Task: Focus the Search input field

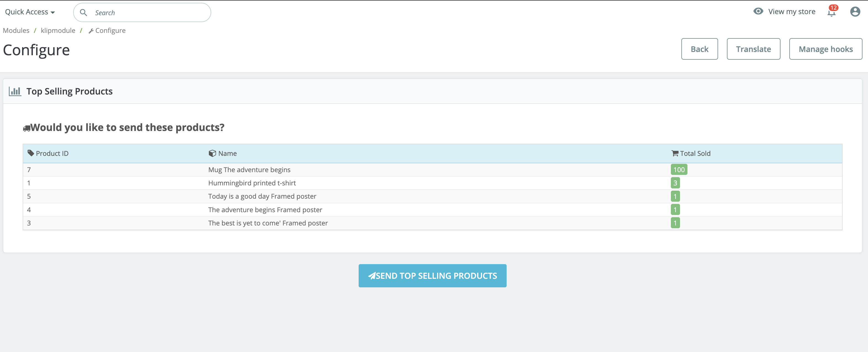Action: pyautogui.click(x=148, y=13)
